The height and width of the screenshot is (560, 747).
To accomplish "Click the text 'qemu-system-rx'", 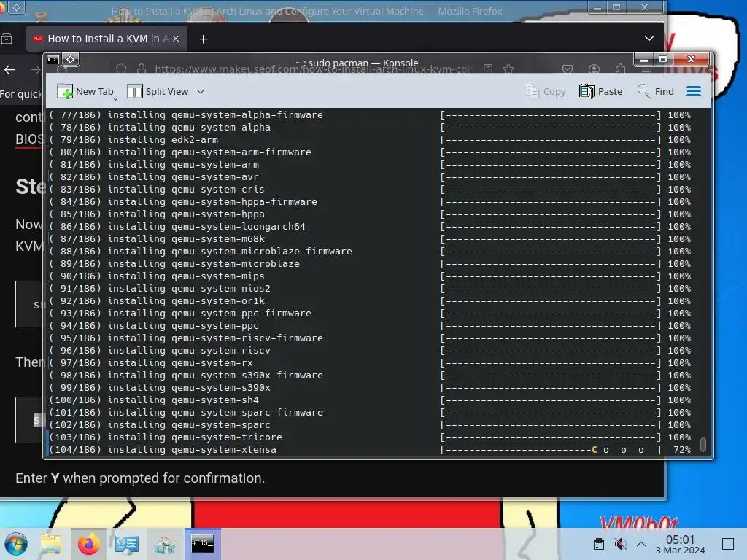I will click(212, 362).
